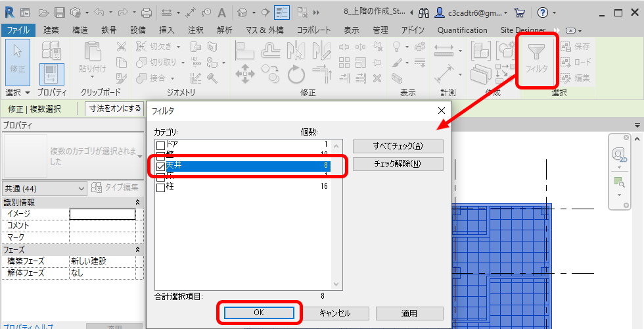
Task: Click the 寸法をオンにする button
Action: 114,109
